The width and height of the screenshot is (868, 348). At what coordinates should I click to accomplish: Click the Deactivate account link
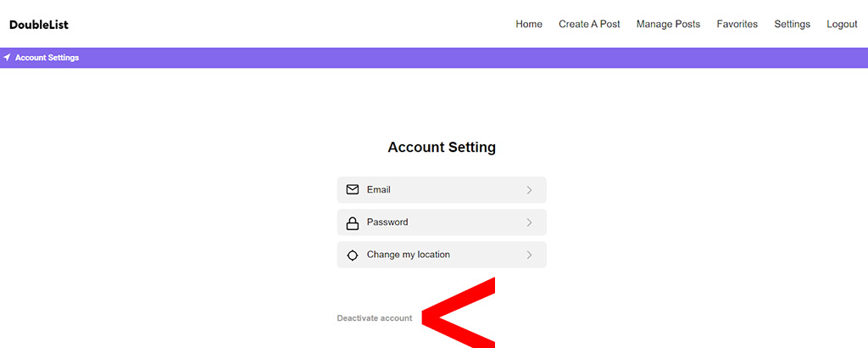pyautogui.click(x=374, y=318)
